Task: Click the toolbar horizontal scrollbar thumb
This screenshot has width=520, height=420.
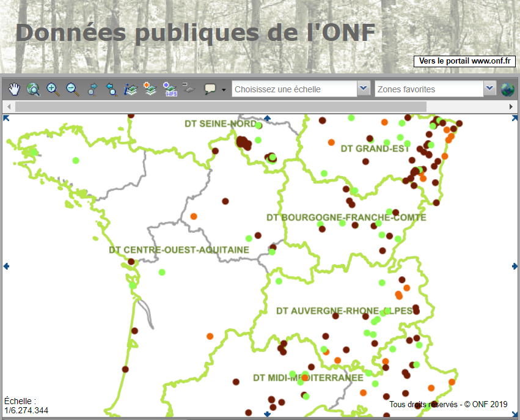Action: [220, 106]
